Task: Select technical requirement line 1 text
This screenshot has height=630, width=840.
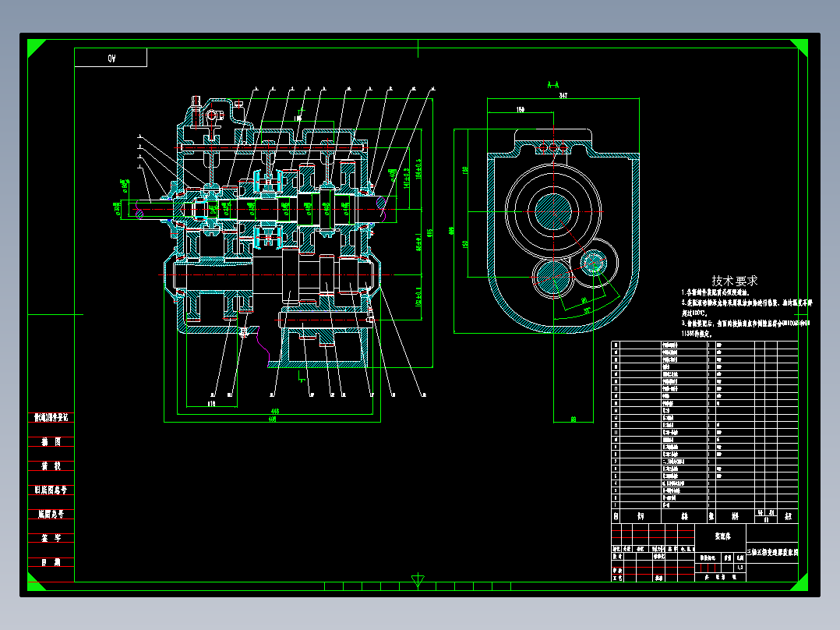Action: click(715, 292)
